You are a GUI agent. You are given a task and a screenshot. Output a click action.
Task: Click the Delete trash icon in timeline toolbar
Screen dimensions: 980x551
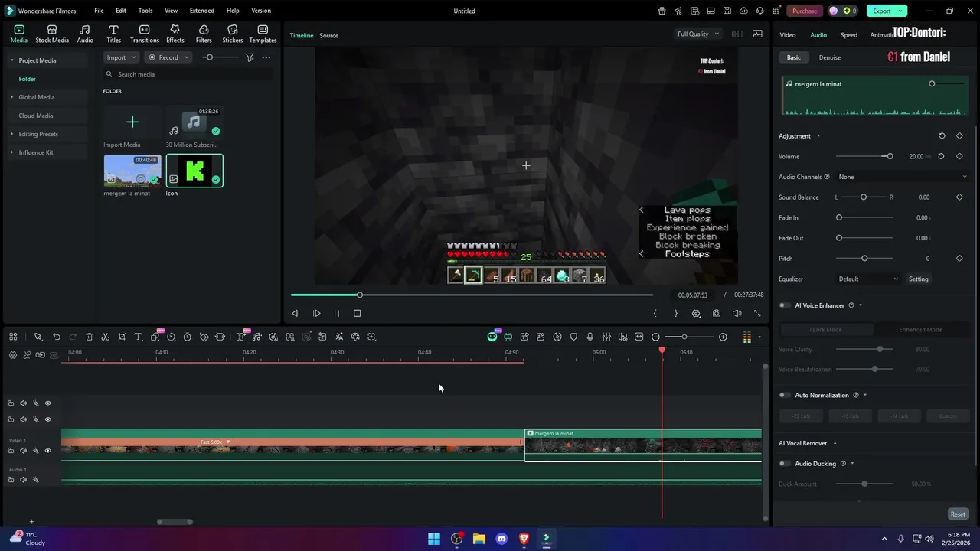(x=90, y=337)
